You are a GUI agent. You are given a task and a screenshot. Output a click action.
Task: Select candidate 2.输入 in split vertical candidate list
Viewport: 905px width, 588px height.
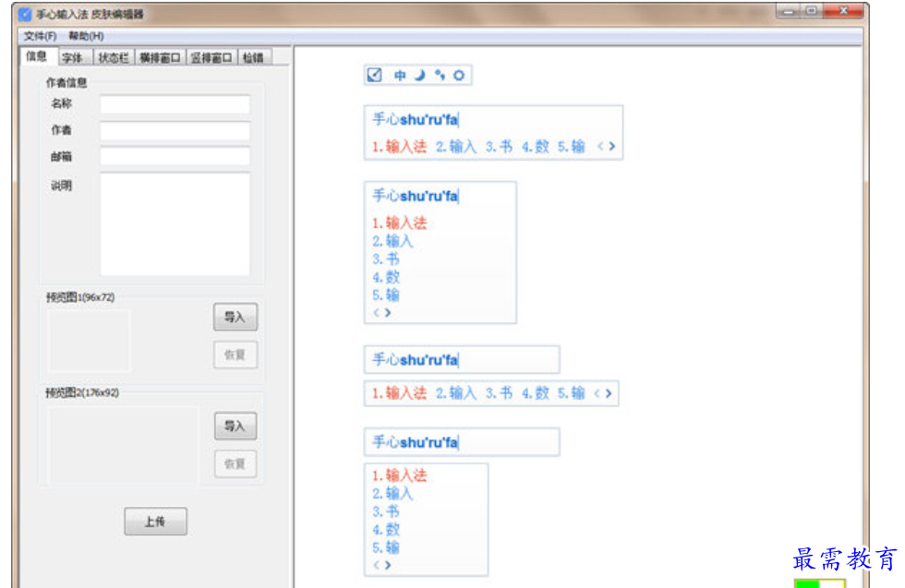click(392, 493)
